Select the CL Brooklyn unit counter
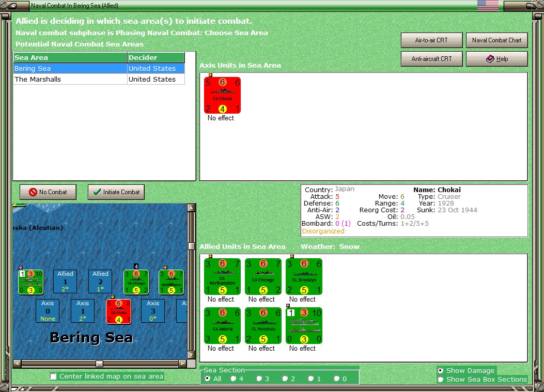Image resolution: width=544 pixels, height=392 pixels. (304, 276)
